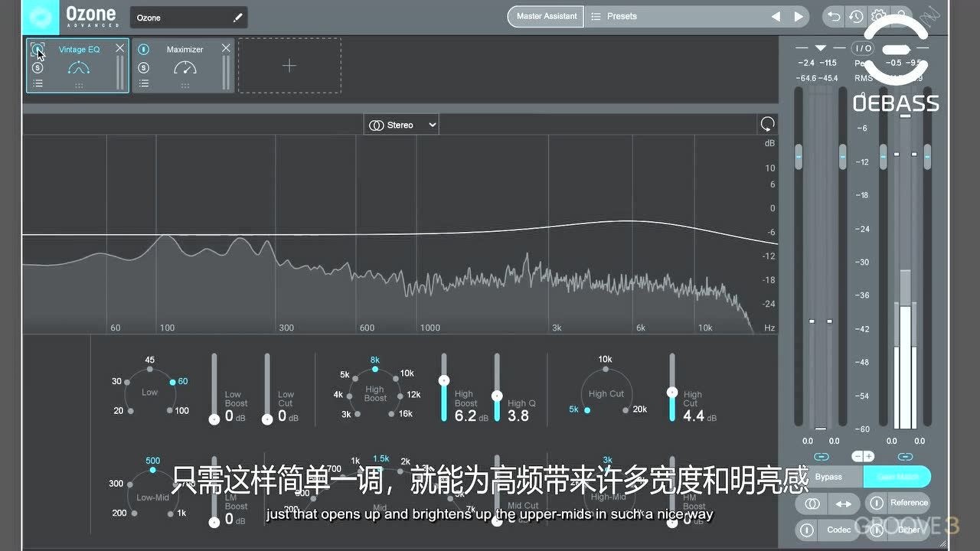Select the Vintage EQ curve icon
The height and width of the screenshot is (551, 980).
click(x=79, y=68)
